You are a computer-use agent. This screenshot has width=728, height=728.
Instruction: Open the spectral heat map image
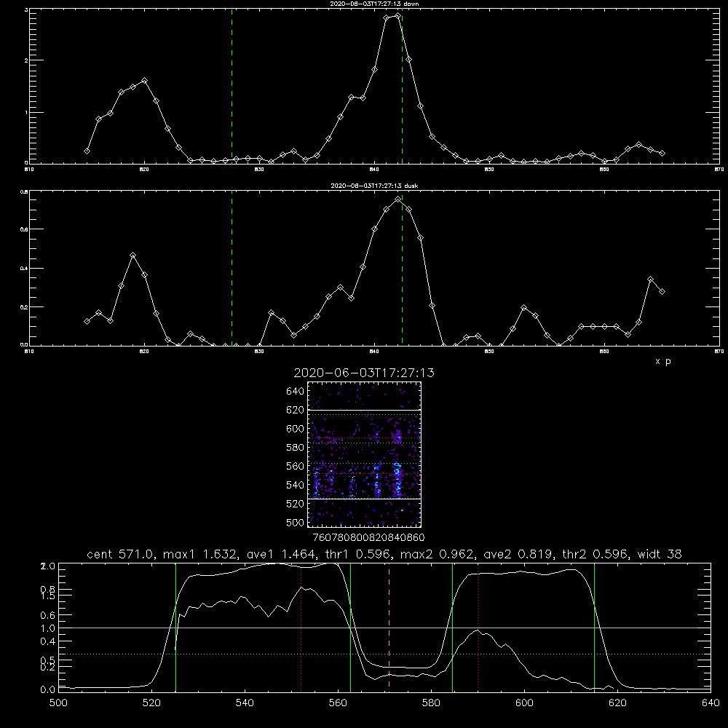coord(365,454)
